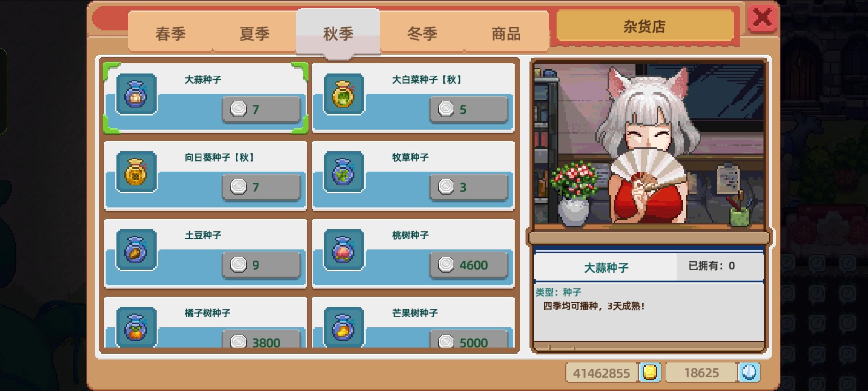868x391 pixels.
Task: Click the 9 price button for potato seeds
Action: click(x=261, y=265)
